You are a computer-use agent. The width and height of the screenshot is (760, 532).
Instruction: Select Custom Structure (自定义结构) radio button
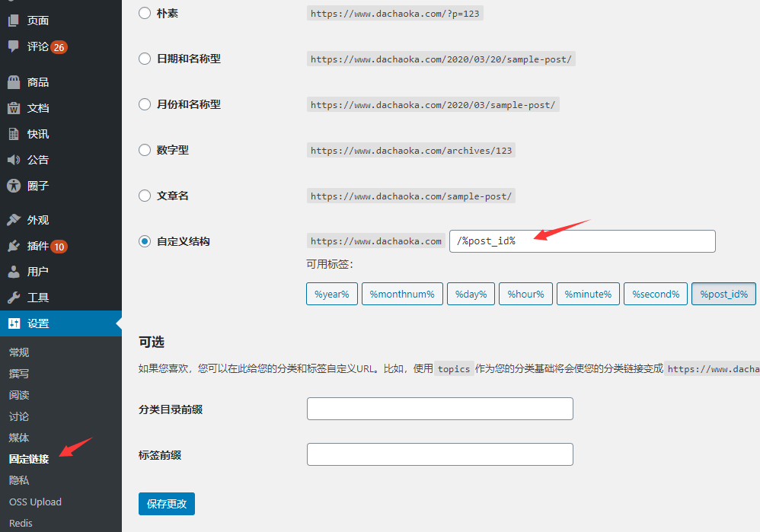click(145, 241)
